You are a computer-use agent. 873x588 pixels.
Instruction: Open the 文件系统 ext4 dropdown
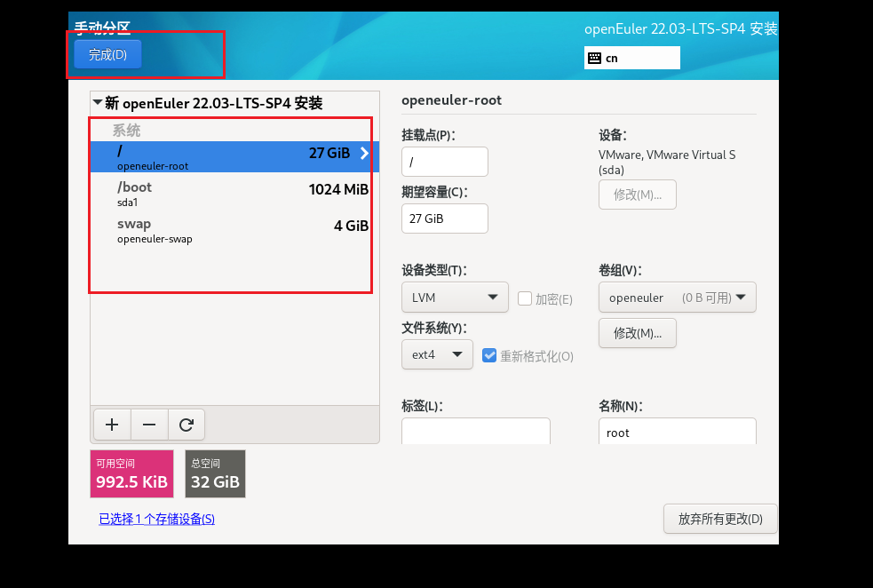[x=437, y=354]
